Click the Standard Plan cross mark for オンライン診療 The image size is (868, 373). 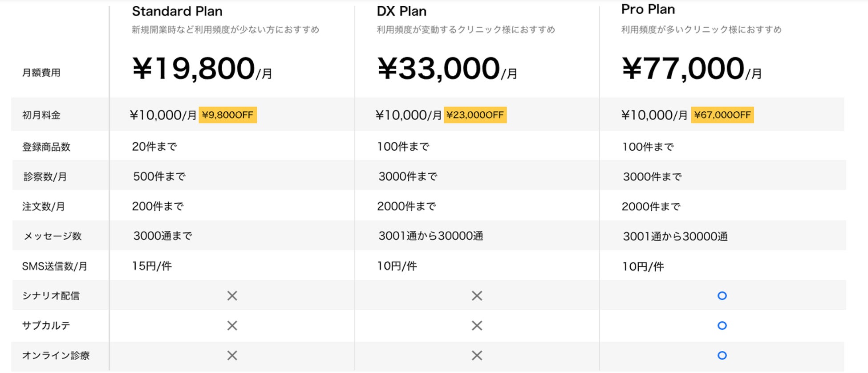(x=232, y=355)
